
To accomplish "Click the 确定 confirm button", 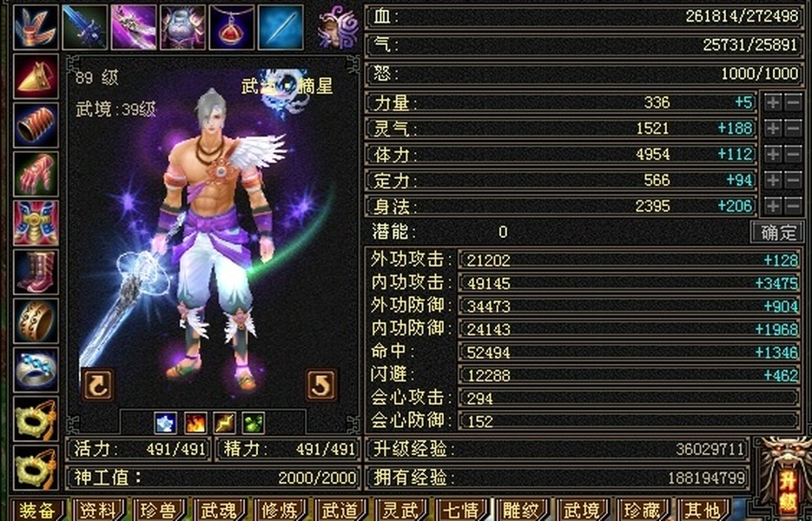I will coord(777,232).
